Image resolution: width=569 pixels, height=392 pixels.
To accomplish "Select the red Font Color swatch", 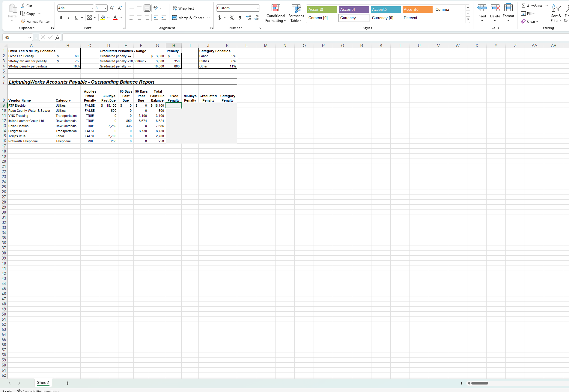I will pyautogui.click(x=115, y=19).
